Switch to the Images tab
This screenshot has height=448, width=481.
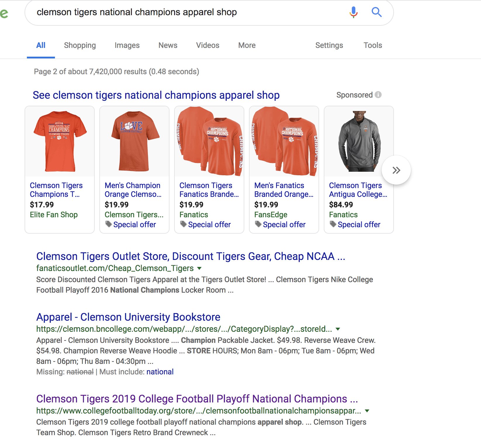[127, 45]
